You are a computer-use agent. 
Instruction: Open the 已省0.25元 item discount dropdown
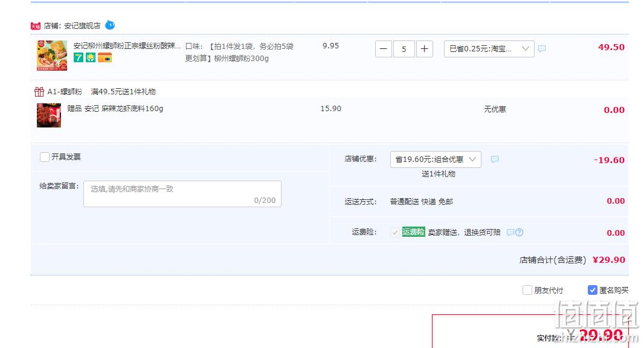pyautogui.click(x=489, y=49)
